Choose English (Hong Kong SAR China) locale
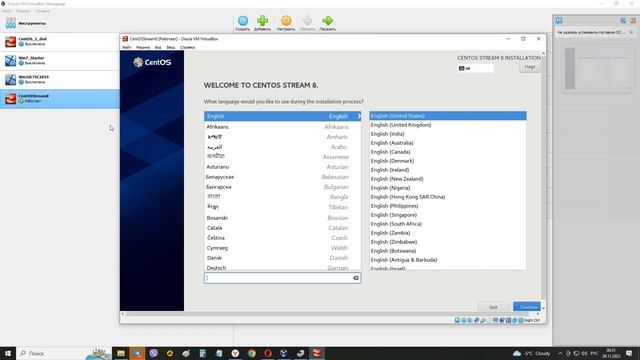The image size is (640, 360). coord(448,197)
